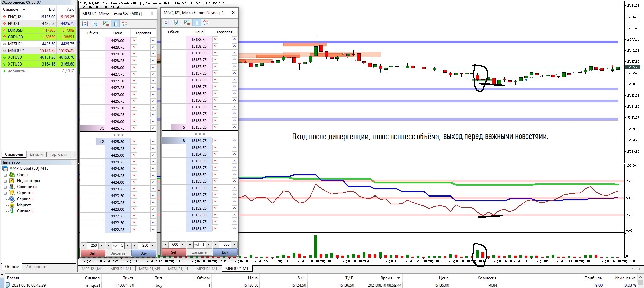Image resolution: width=644 pixels, height=288 pixels.
Task: Click Sell button in MESU21 depth window
Action: point(92,253)
